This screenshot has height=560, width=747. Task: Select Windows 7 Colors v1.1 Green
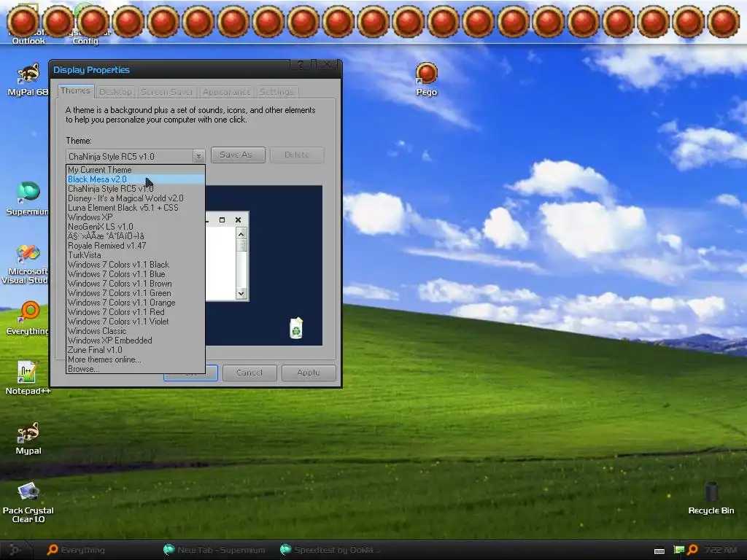point(135,293)
